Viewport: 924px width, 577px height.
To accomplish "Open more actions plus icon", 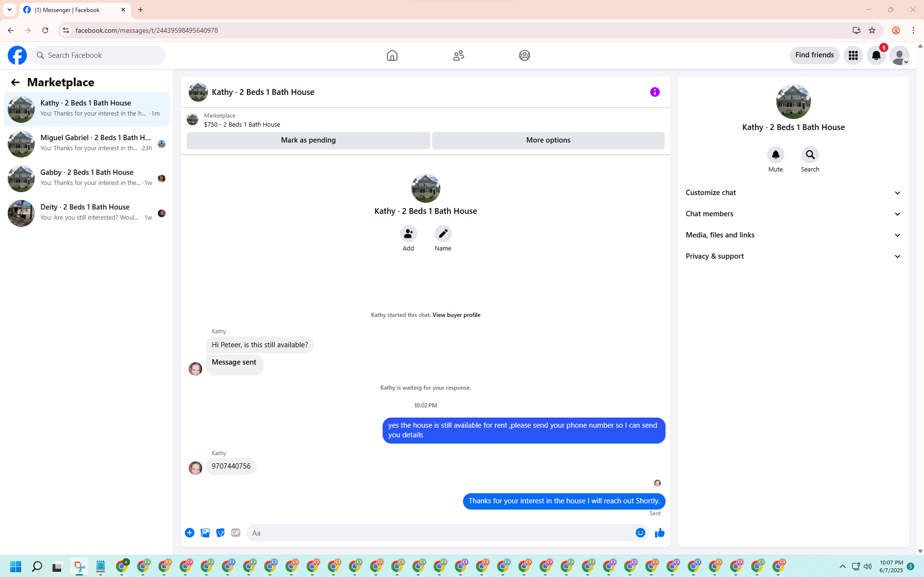I will tap(190, 533).
